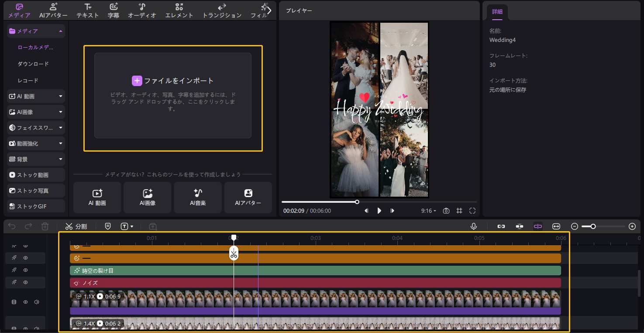Play the preview in the player
Image resolution: width=644 pixels, height=333 pixels.
[379, 211]
